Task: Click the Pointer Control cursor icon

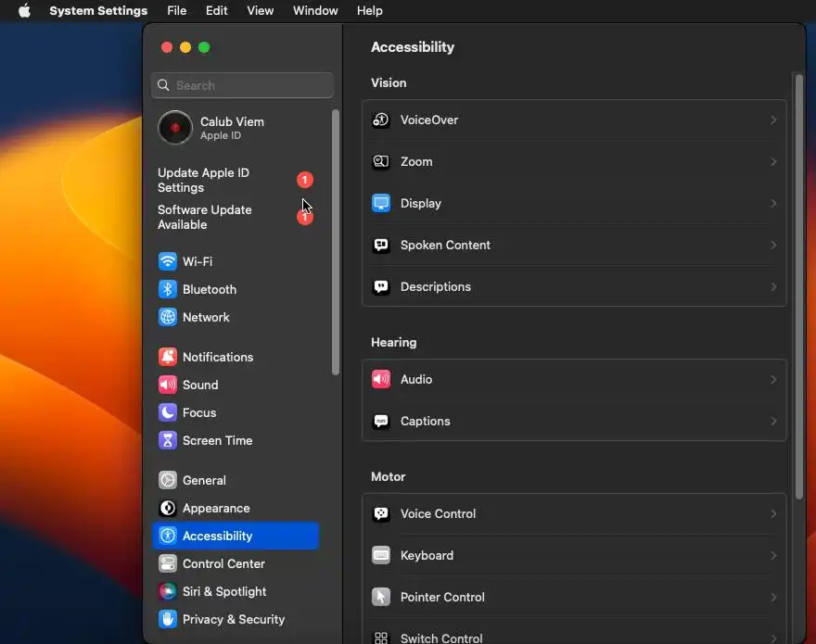Action: pos(381,597)
